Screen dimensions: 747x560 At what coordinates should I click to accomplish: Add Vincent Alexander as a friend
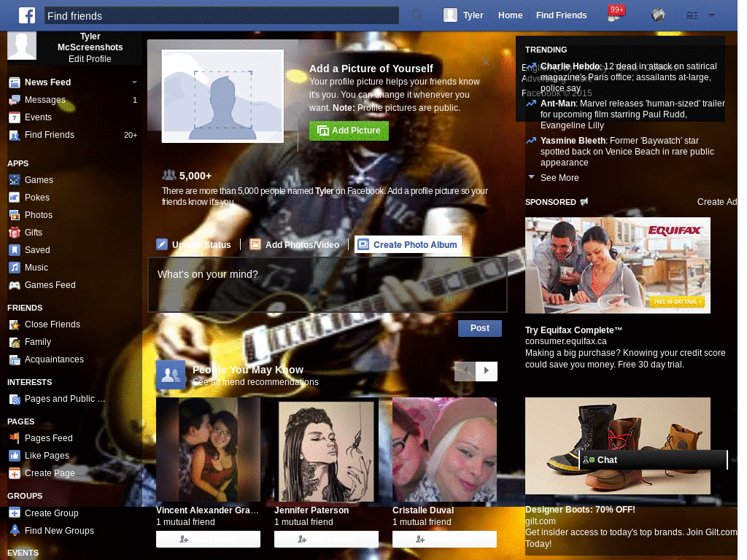(x=208, y=539)
